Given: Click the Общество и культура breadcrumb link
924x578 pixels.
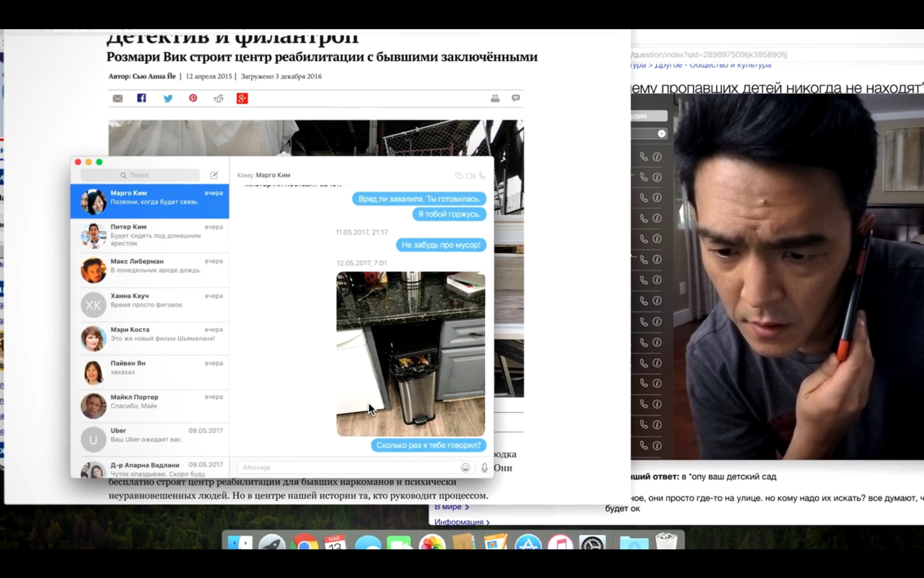Looking at the screenshot, I should pos(730,65).
